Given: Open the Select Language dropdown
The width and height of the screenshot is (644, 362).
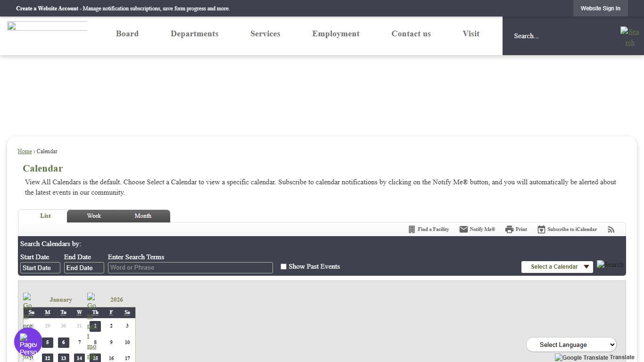Looking at the screenshot, I should click(x=571, y=345).
